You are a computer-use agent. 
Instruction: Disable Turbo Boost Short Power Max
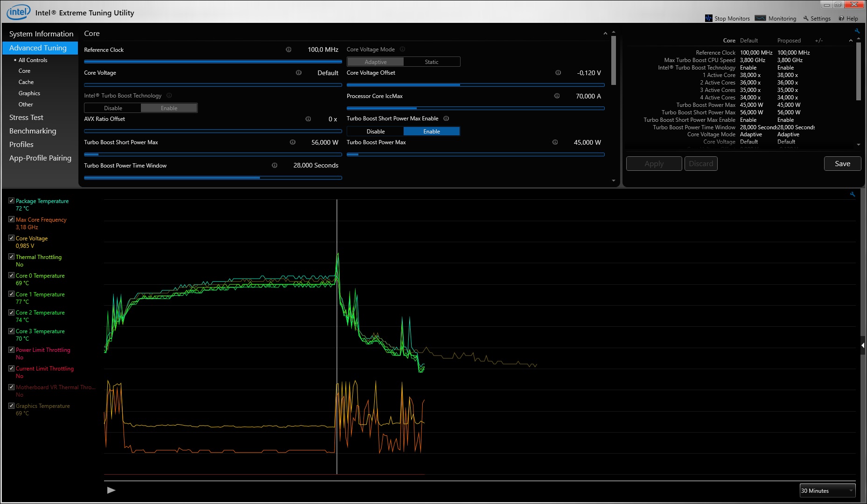click(x=375, y=131)
